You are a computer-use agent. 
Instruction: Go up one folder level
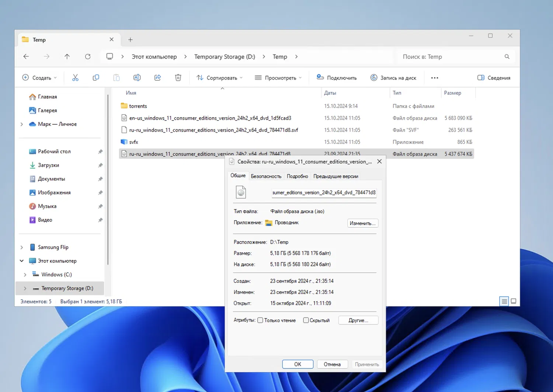point(67,57)
